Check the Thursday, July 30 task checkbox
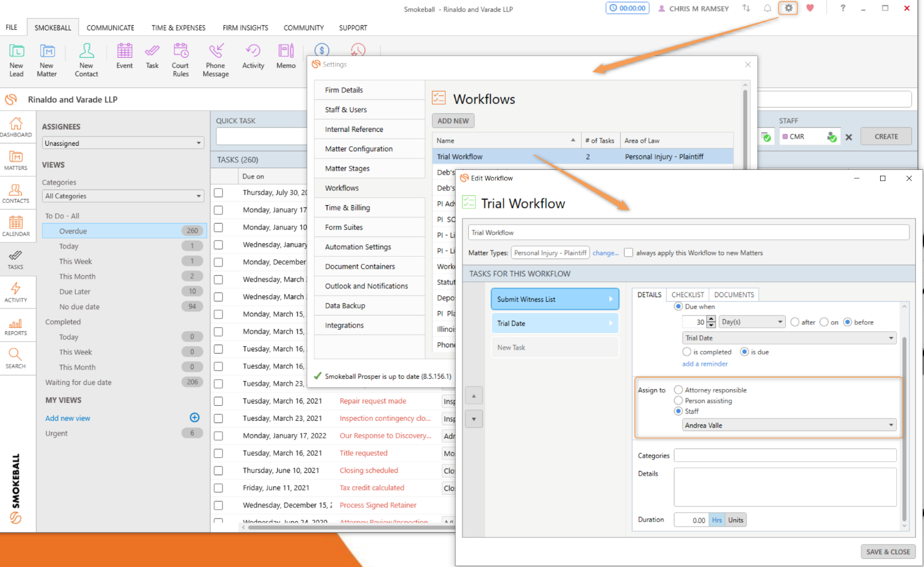This screenshot has height=567, width=924. pos(218,192)
